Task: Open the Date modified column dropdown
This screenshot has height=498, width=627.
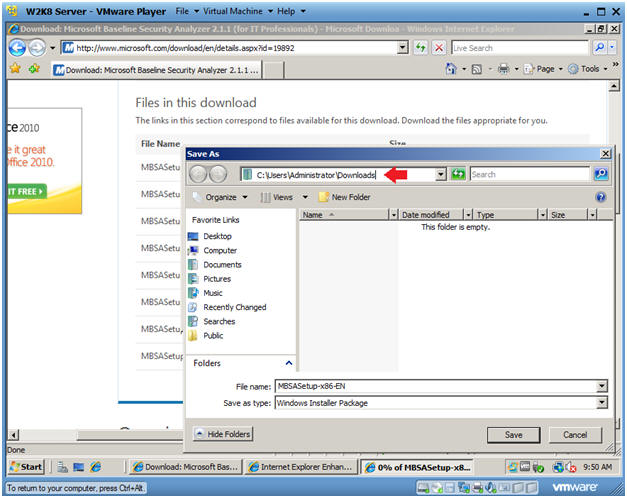Action: pyautogui.click(x=468, y=215)
